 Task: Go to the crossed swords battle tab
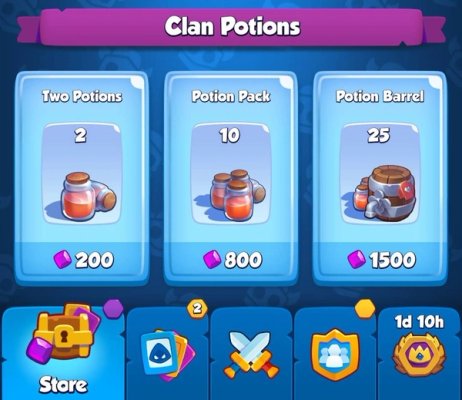point(252,355)
